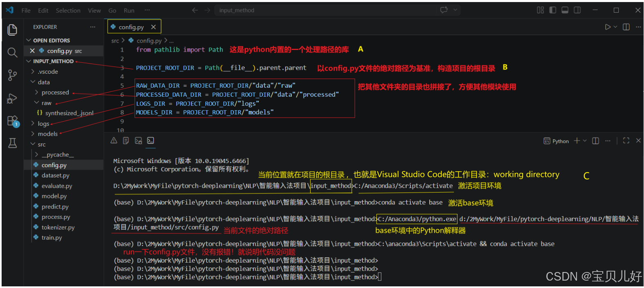The image size is (644, 288).
Task: Open the Go menu
Action: coord(112,10)
